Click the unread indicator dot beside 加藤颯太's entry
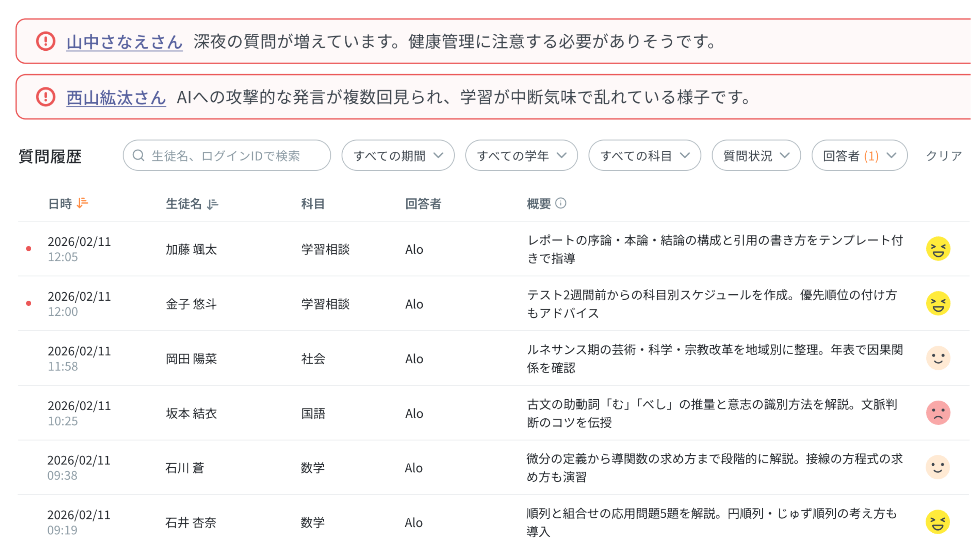This screenshot has width=980, height=551. 29,248
